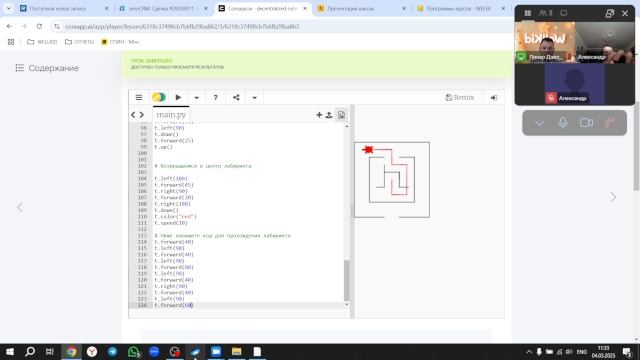This screenshot has height=360, width=640.
Task: Open the help question mark
Action: (x=216, y=98)
